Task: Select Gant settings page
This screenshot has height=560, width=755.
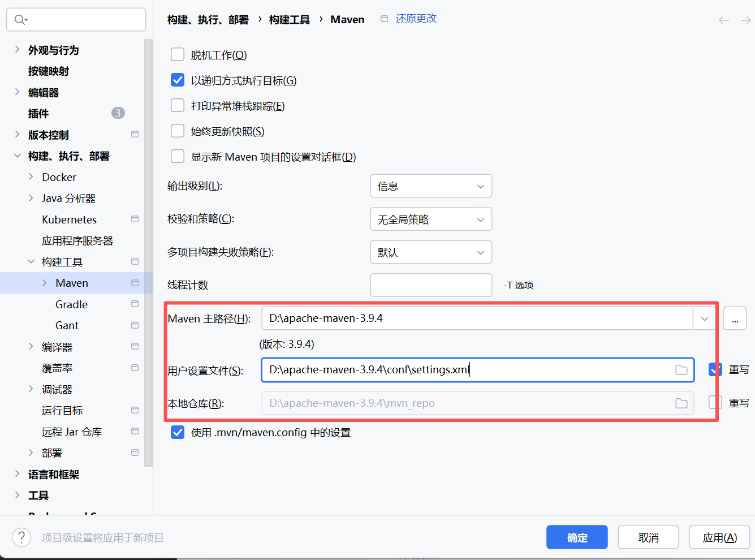Action: [x=67, y=326]
